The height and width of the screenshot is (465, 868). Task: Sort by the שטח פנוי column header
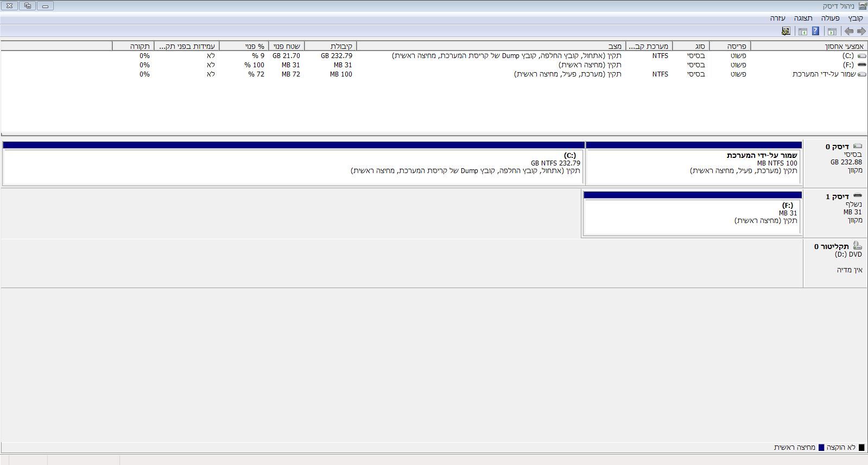coord(287,46)
